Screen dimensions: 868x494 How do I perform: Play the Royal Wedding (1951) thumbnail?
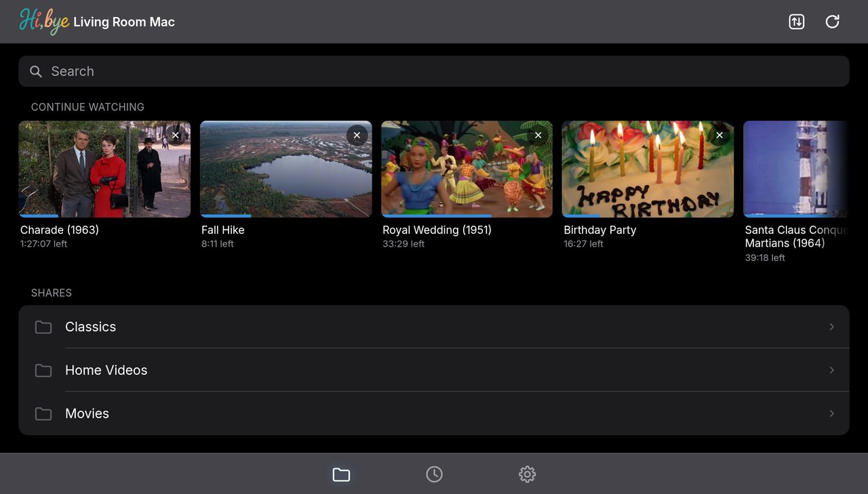click(467, 169)
